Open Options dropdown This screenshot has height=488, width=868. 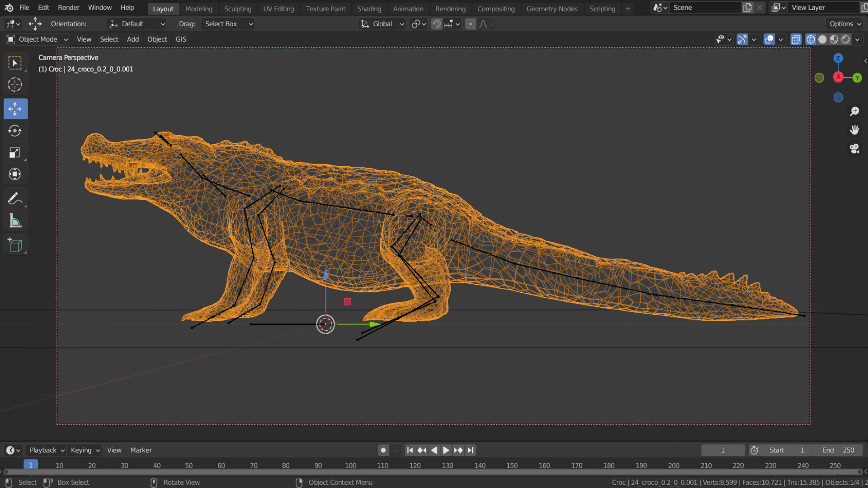pos(844,24)
